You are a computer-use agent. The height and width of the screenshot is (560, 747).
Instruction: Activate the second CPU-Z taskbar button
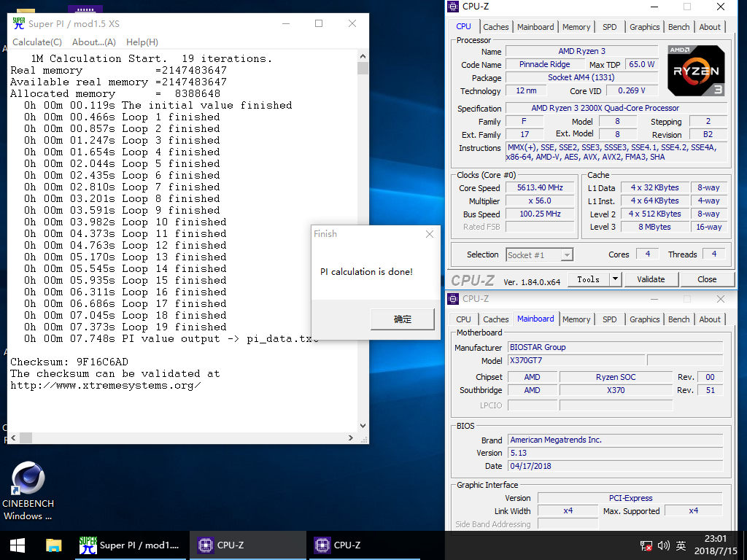(x=365, y=545)
